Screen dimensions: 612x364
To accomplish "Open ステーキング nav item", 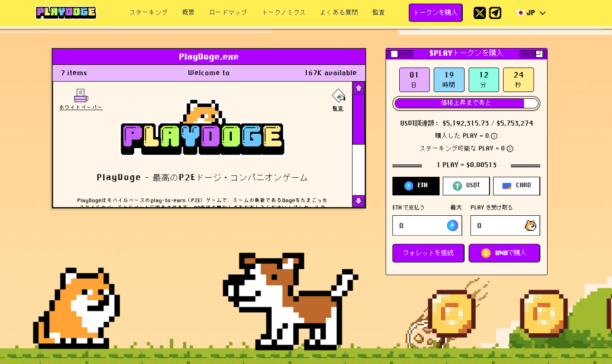I will point(148,13).
